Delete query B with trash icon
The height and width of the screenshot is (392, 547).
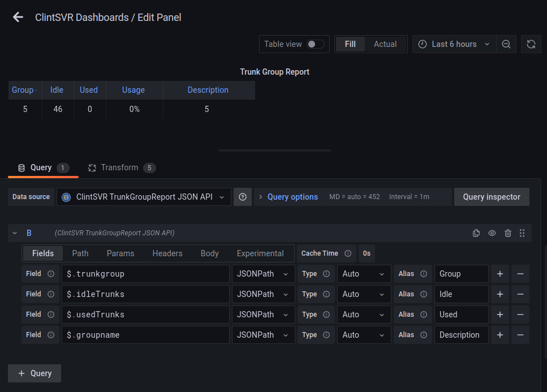[x=508, y=233]
